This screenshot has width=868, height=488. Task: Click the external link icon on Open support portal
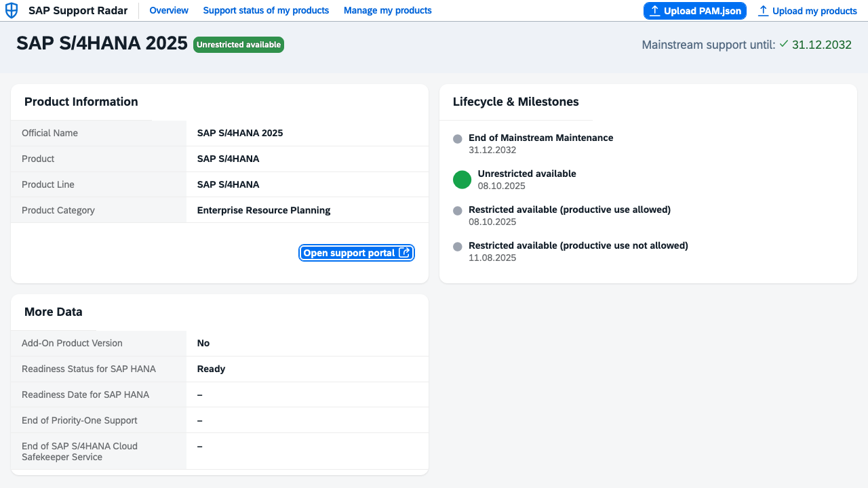(404, 253)
